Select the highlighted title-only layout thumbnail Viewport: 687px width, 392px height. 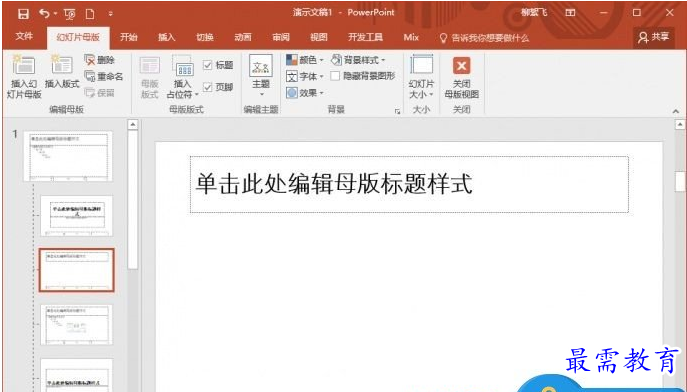pyautogui.click(x=76, y=270)
